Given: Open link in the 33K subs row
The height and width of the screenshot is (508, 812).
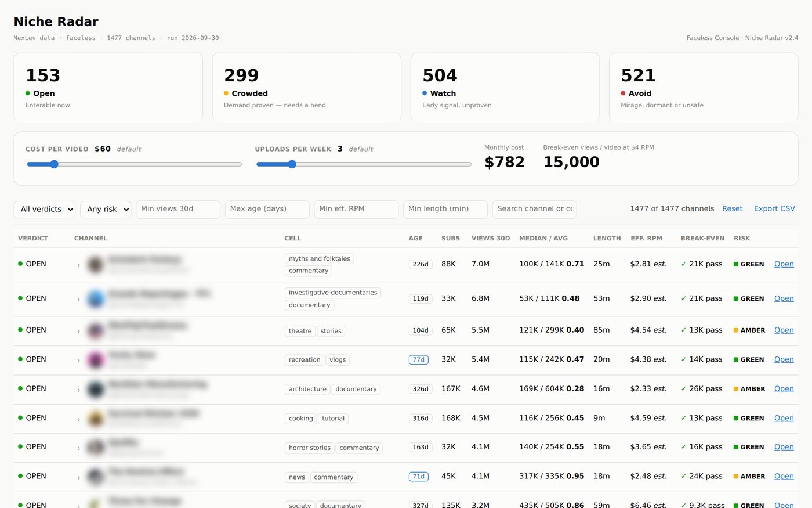Looking at the screenshot, I should [x=784, y=298].
